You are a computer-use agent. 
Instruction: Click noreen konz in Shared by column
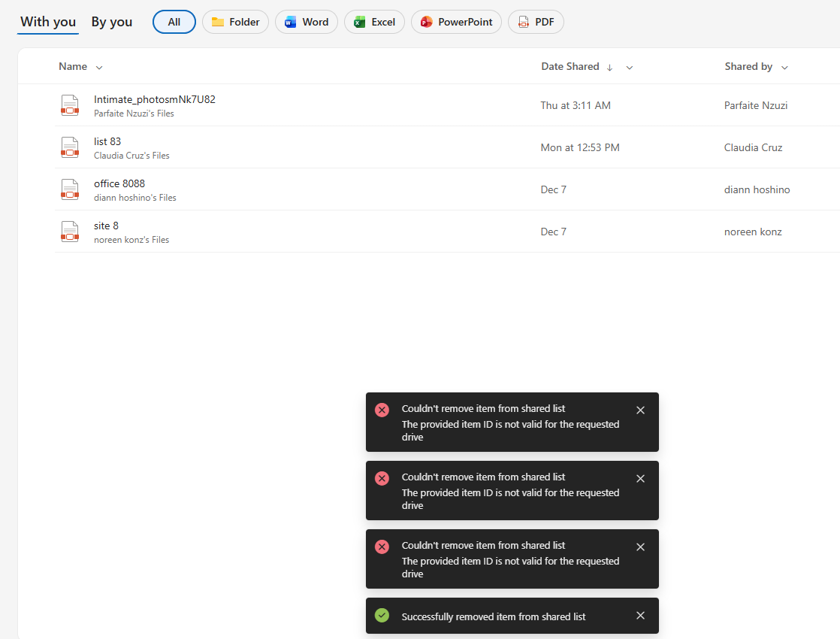click(x=753, y=232)
